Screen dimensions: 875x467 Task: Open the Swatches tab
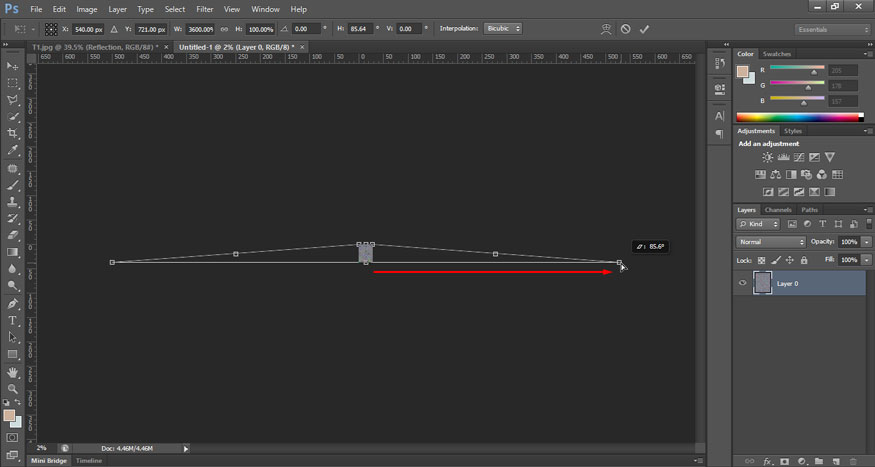coord(776,54)
